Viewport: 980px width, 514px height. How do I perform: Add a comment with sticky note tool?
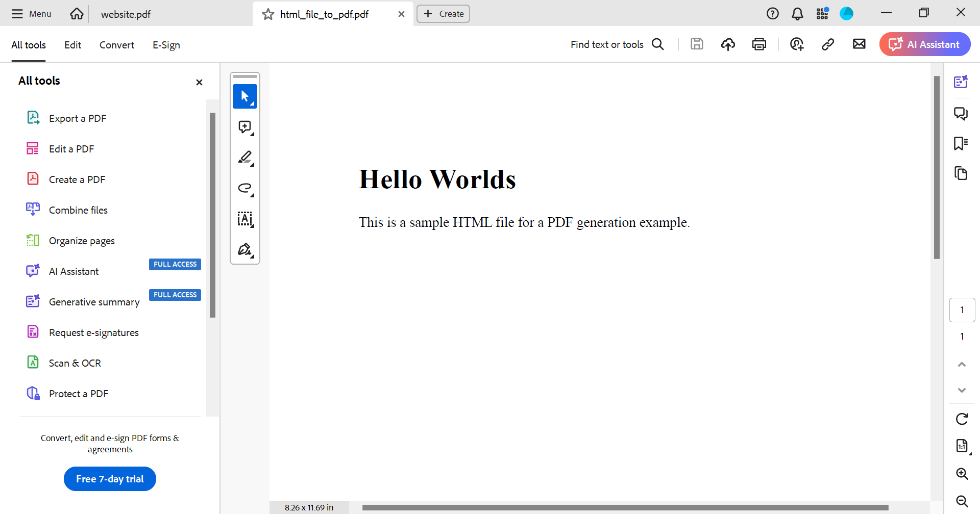coord(245,127)
